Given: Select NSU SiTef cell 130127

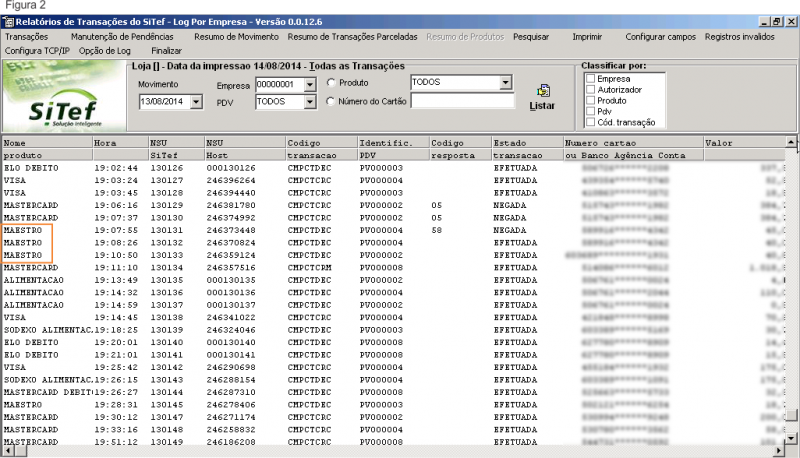Looking at the screenshot, I should point(166,181).
